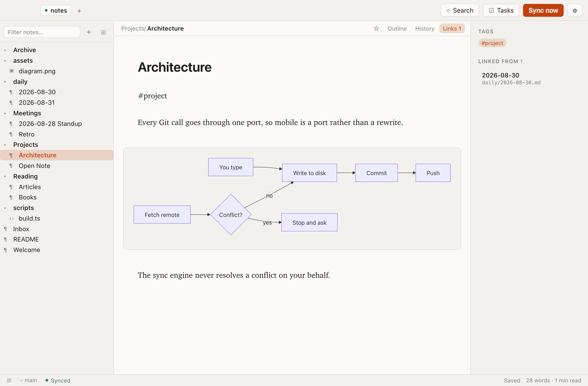The height and width of the screenshot is (386, 588).
Task: Switch to the notes tab
Action: [56, 10]
